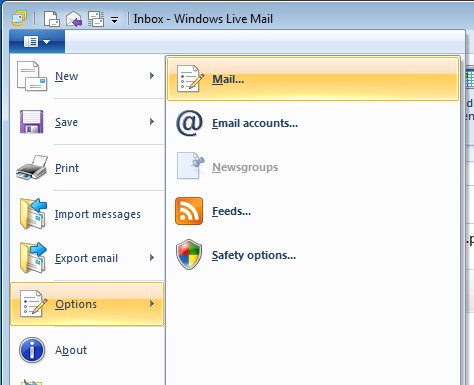474x385 pixels.
Task: Click the Send/Receive quick access icon
Action: 96,19
